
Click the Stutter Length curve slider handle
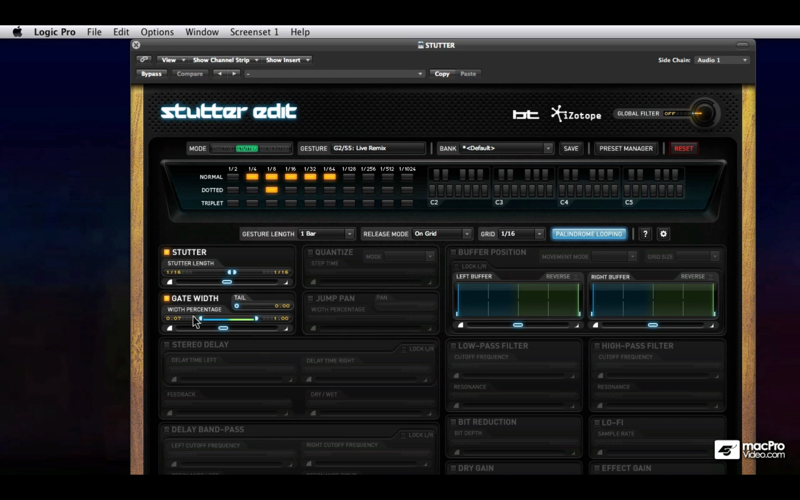pyautogui.click(x=227, y=282)
